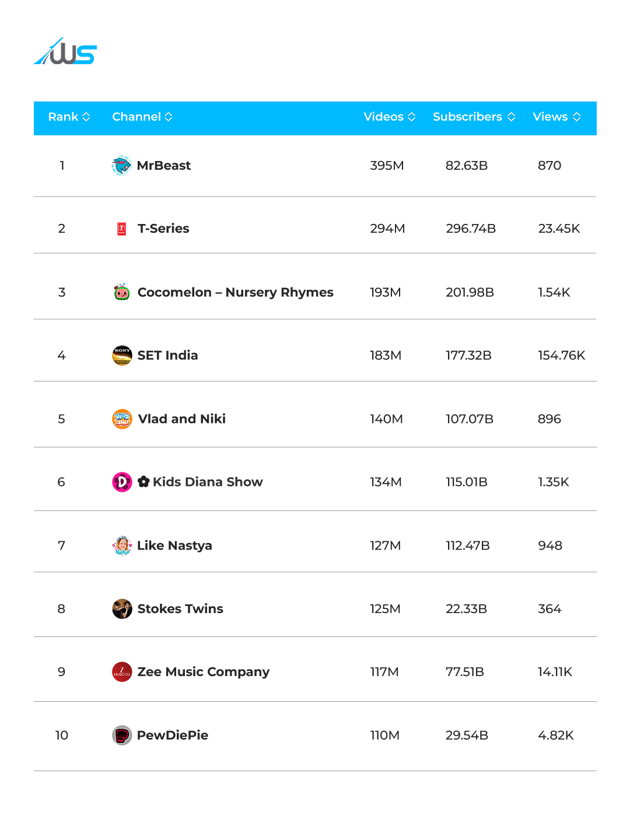Open the Vlad and Niki avatar
Screen dimensions: 630x840
[122, 419]
